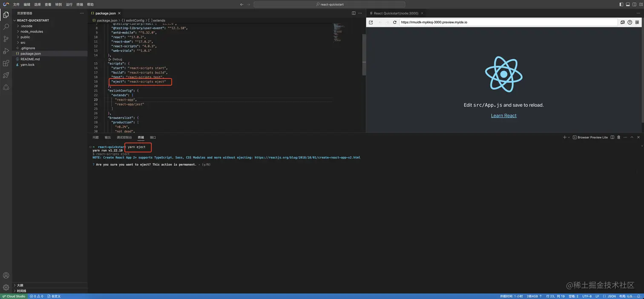Open the Run and Debug view
The image size is (644, 299).
pyautogui.click(x=6, y=51)
